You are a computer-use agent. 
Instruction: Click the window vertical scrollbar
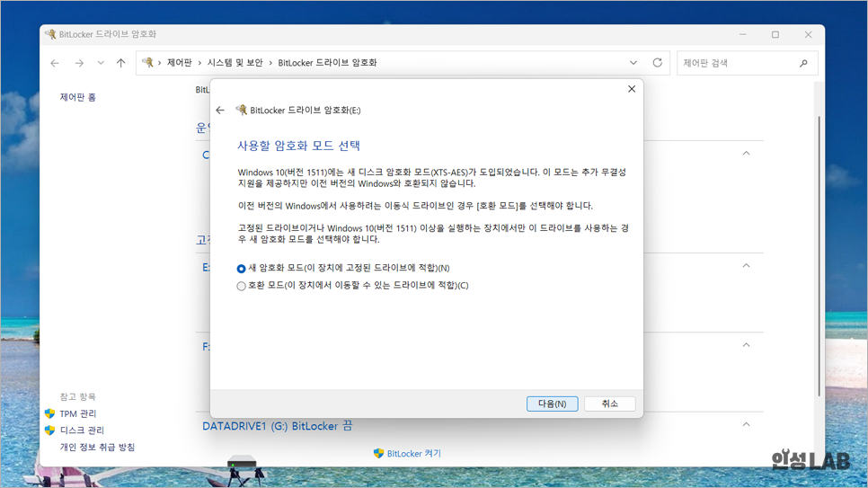819,256
